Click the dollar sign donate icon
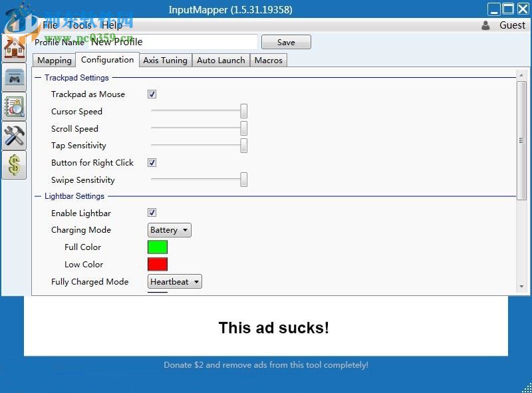This screenshot has height=393, width=532. (x=14, y=166)
